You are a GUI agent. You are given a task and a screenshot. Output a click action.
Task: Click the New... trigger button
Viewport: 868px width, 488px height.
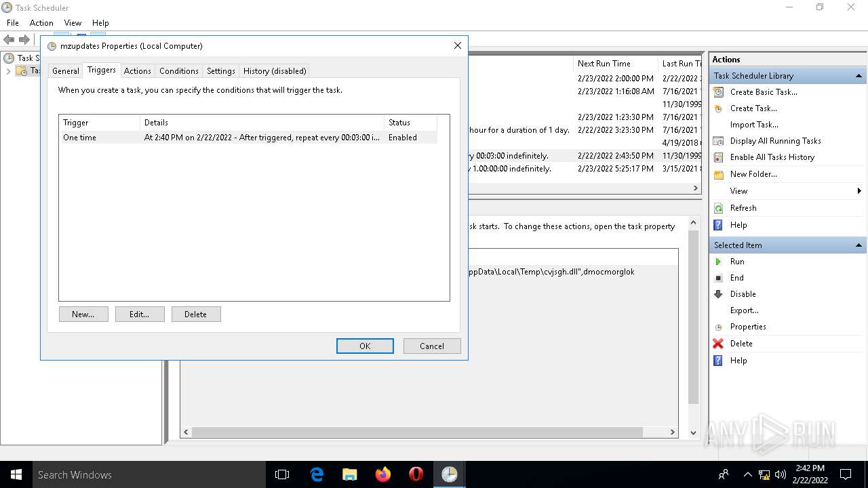click(x=83, y=314)
